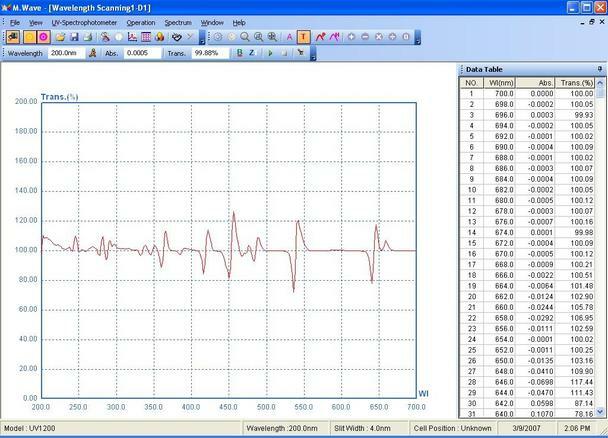Select table row with wavelength 660.0
Viewport: 608px width, 438px height.
[527, 307]
